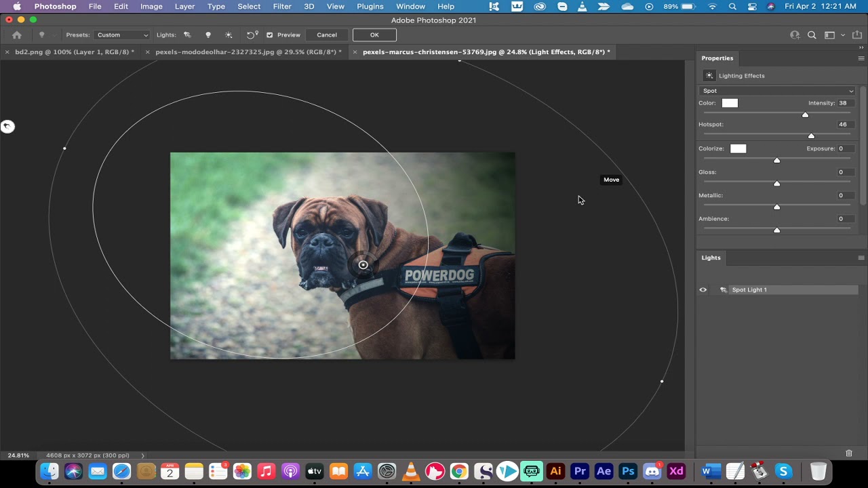Open the Spot light type dropdown
Viewport: 868px width, 488px height.
(778, 91)
